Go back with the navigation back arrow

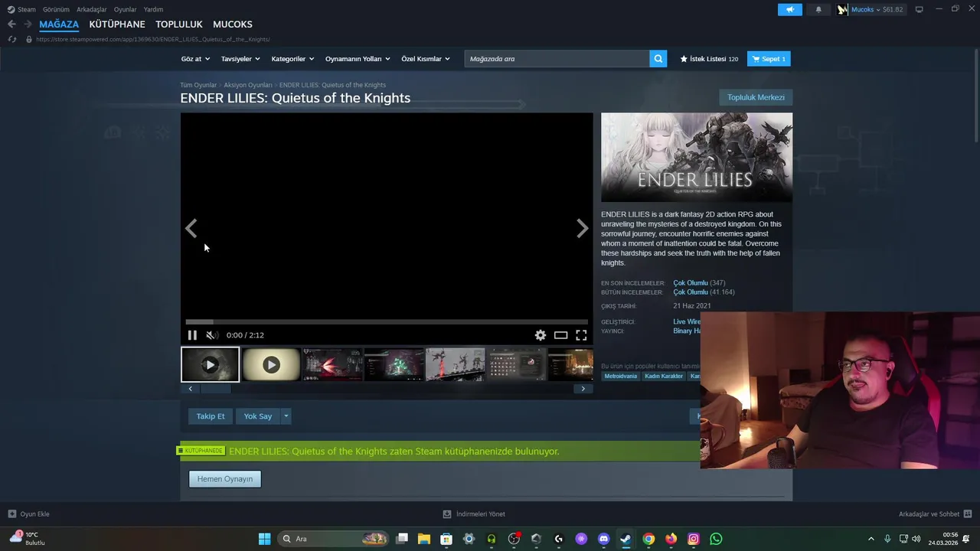(x=11, y=24)
